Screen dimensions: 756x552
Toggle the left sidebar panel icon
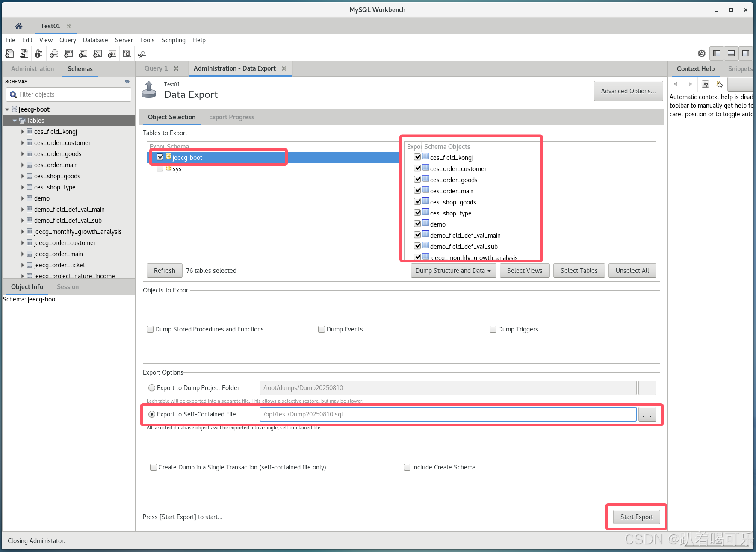[x=717, y=53]
